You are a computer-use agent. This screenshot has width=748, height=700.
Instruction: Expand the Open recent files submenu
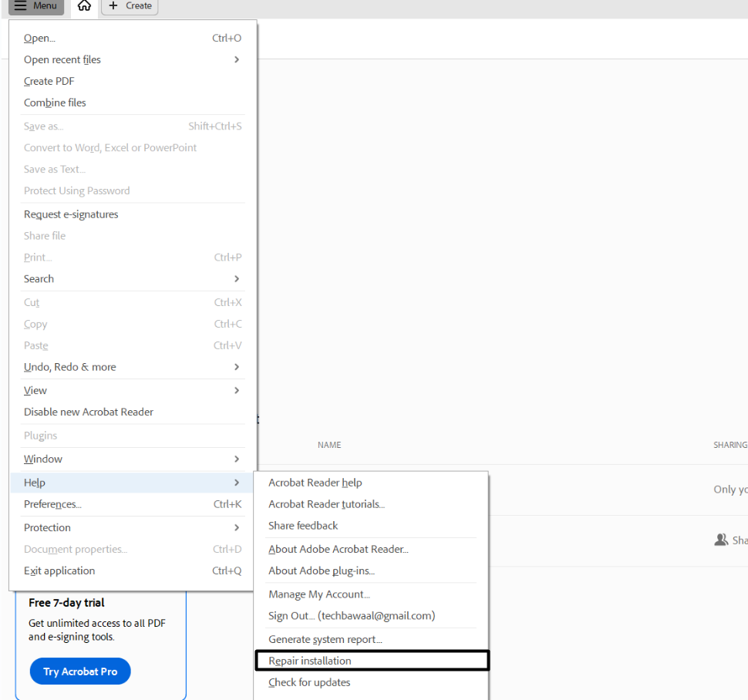(x=62, y=59)
